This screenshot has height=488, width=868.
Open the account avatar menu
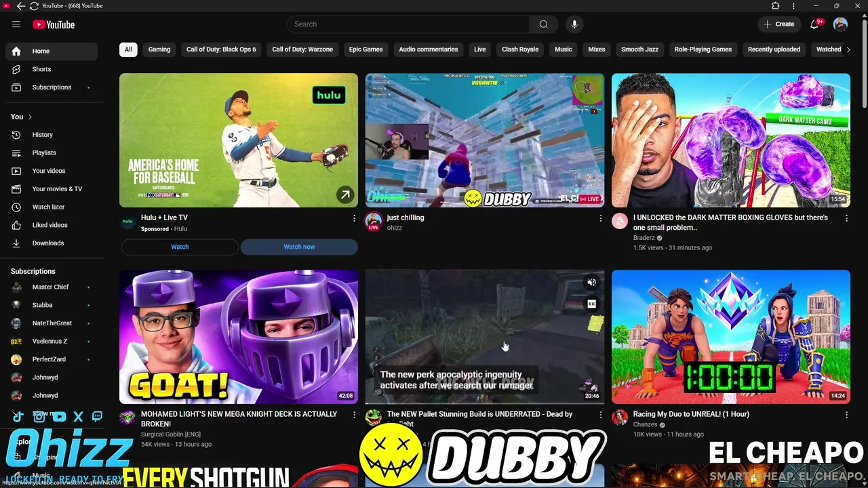840,24
